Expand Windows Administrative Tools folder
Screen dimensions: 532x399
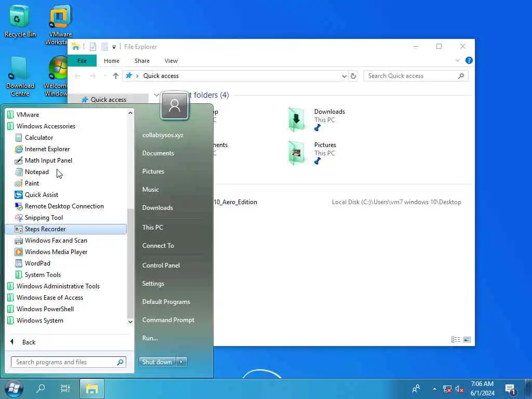pyautogui.click(x=54, y=286)
